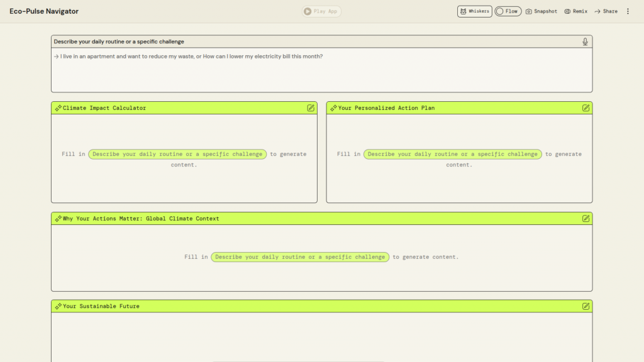Edit the Climate Impact Calculator block
This screenshot has height=362, width=644.
311,108
